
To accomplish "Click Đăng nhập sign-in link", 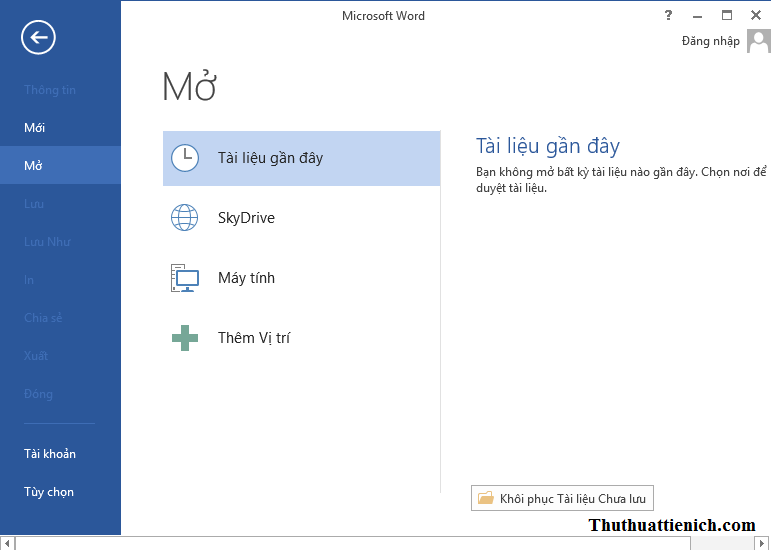I will 710,41.
